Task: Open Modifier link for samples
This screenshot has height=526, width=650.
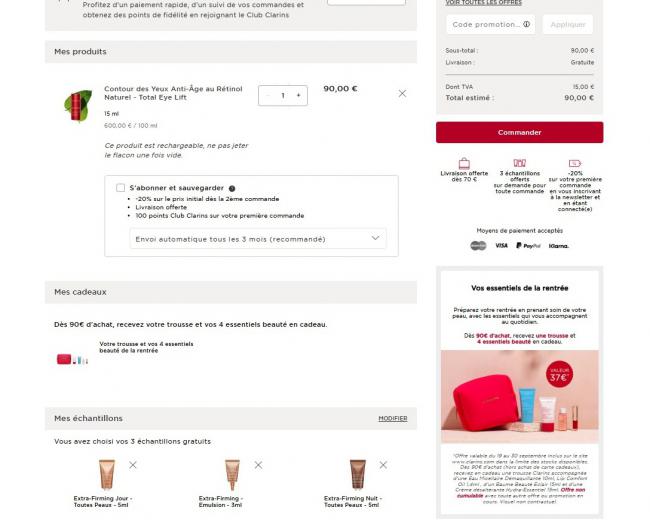Action: click(393, 419)
